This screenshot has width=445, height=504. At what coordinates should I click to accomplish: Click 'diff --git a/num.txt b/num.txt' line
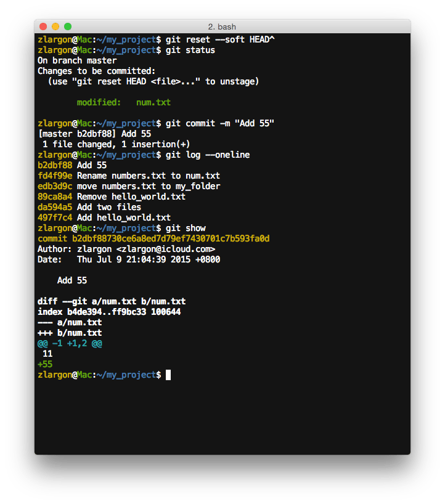112,301
